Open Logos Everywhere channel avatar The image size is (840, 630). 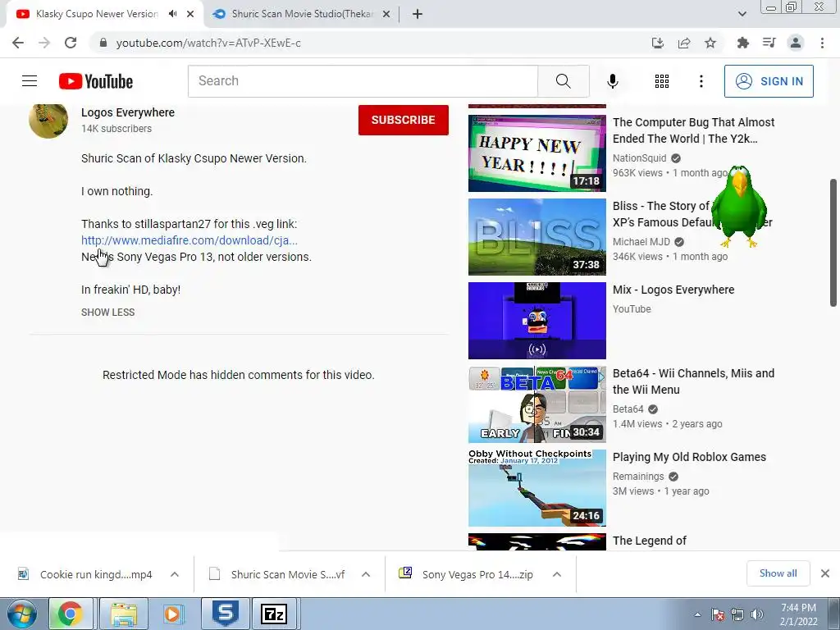click(x=48, y=121)
